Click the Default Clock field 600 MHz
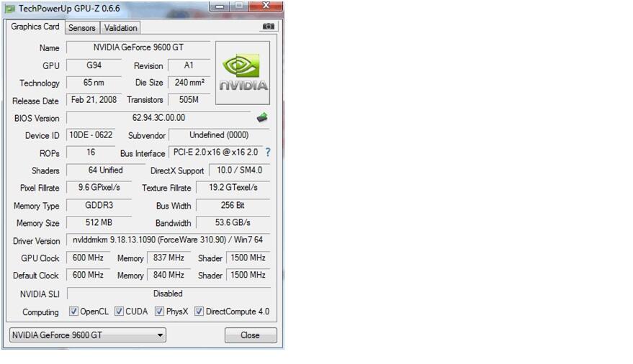 pos(88,275)
